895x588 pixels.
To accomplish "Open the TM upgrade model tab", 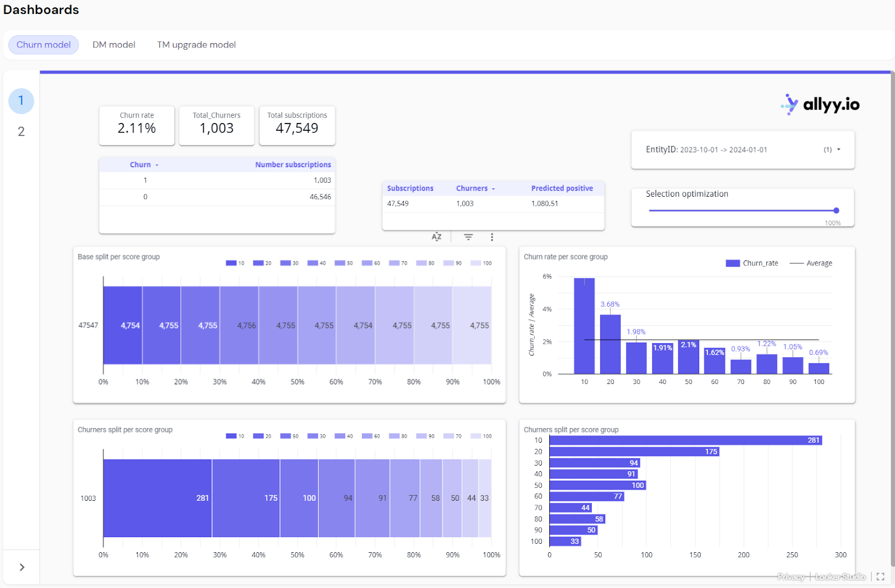I will click(196, 45).
